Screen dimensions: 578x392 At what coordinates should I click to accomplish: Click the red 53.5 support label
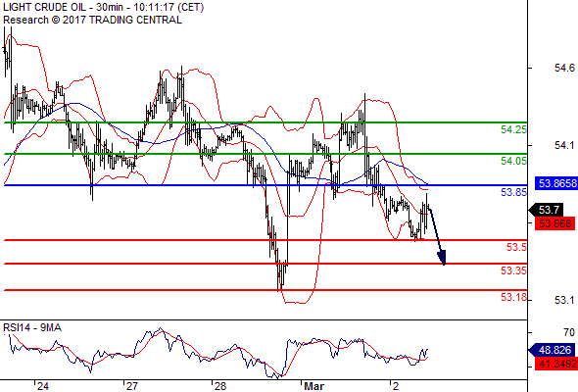[x=516, y=247]
